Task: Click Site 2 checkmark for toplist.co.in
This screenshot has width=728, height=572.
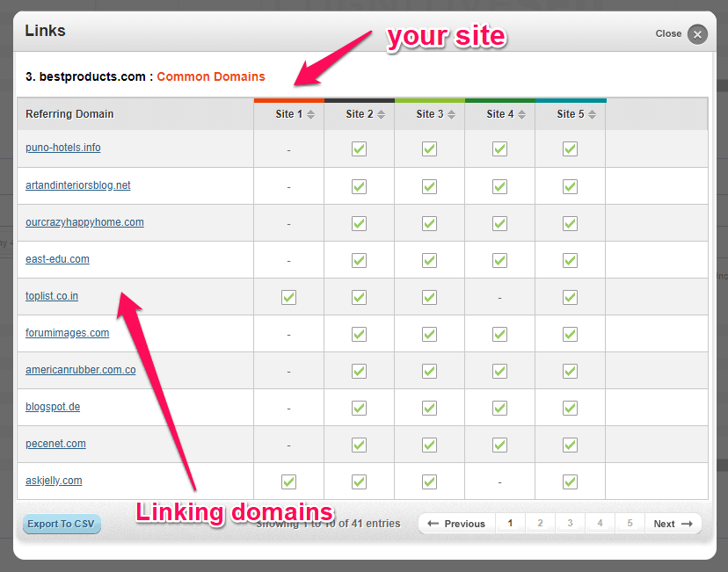Action: point(359,297)
